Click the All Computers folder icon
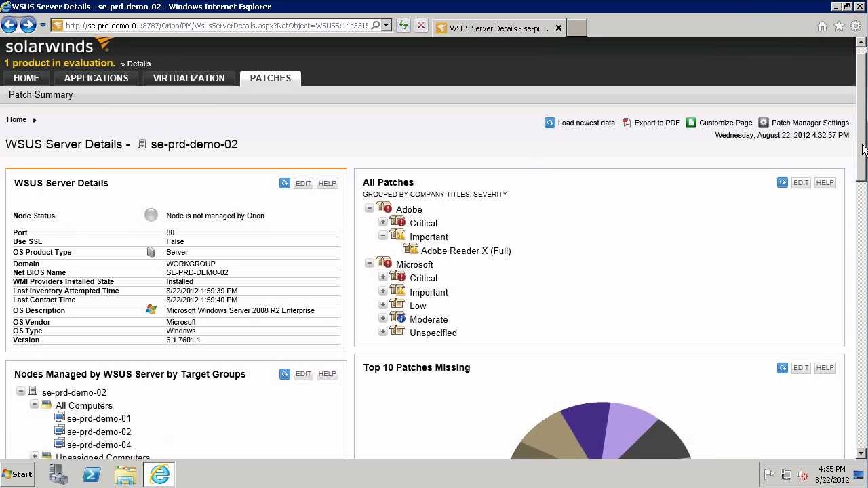 point(47,405)
